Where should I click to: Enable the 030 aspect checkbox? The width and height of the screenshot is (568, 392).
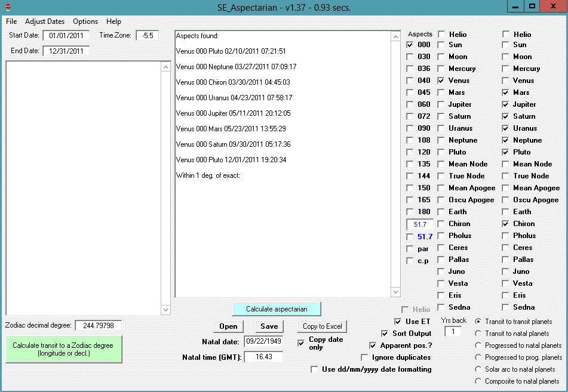click(x=410, y=57)
